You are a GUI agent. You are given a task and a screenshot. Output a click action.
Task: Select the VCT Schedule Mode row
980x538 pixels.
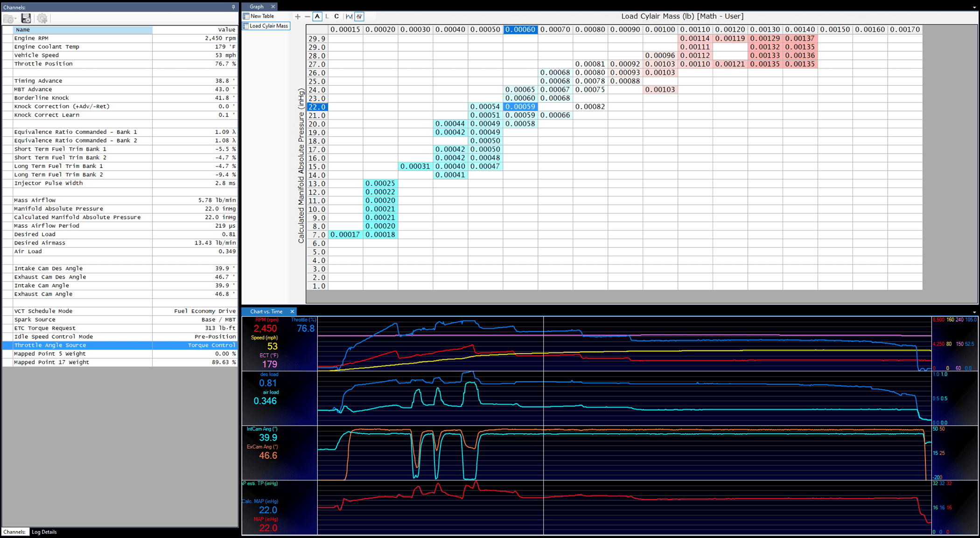coord(120,311)
